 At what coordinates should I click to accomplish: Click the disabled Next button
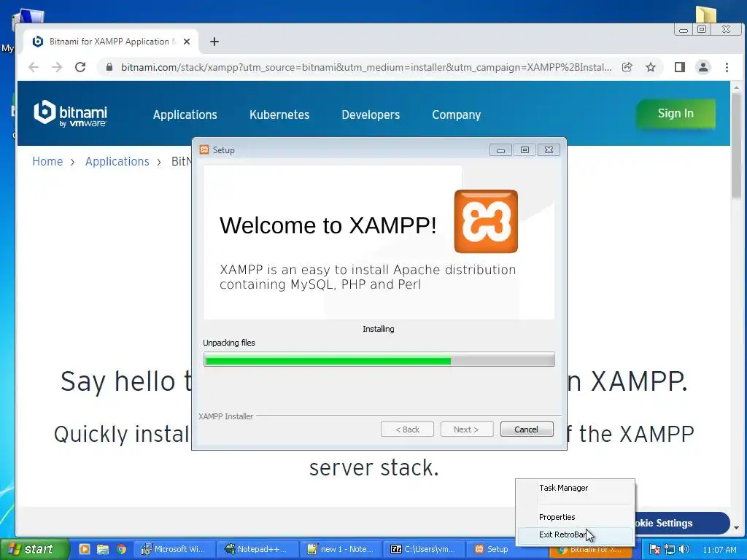(x=466, y=429)
